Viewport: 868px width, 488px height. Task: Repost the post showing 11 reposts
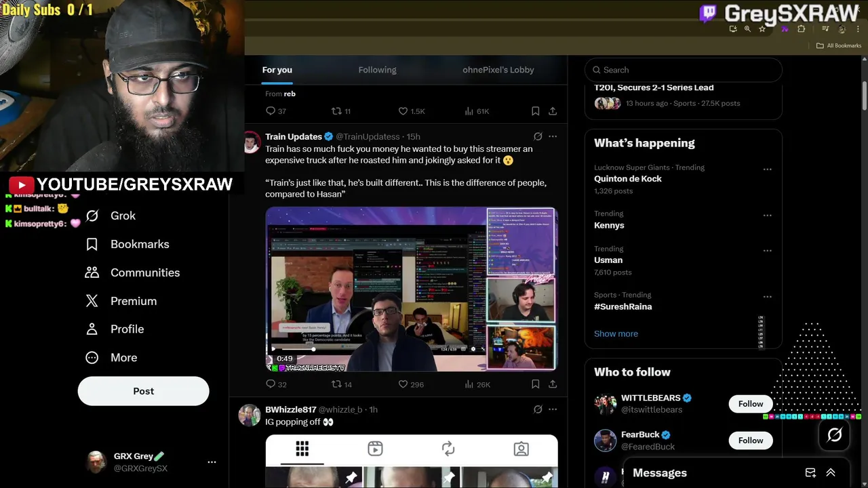coord(340,111)
